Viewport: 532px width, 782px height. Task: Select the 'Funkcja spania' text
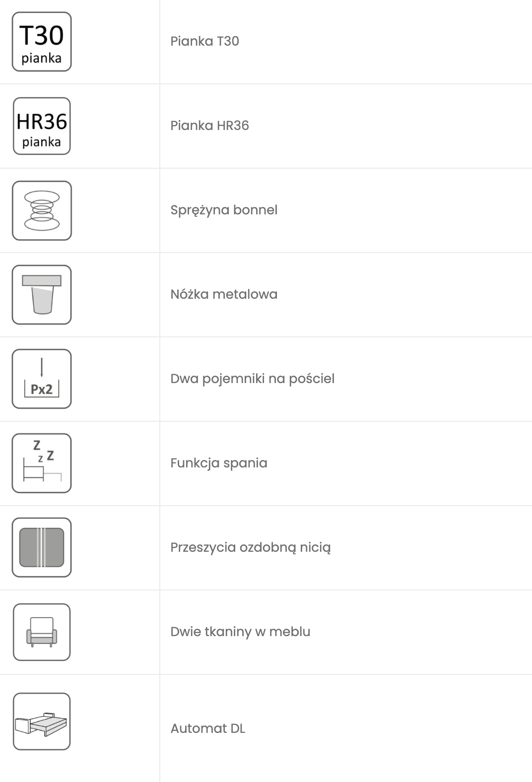pos(219,463)
